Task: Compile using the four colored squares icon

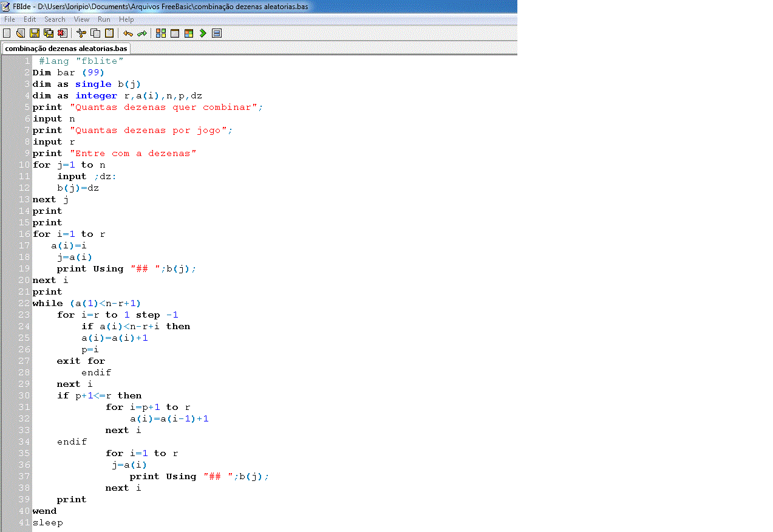Action: click(161, 33)
